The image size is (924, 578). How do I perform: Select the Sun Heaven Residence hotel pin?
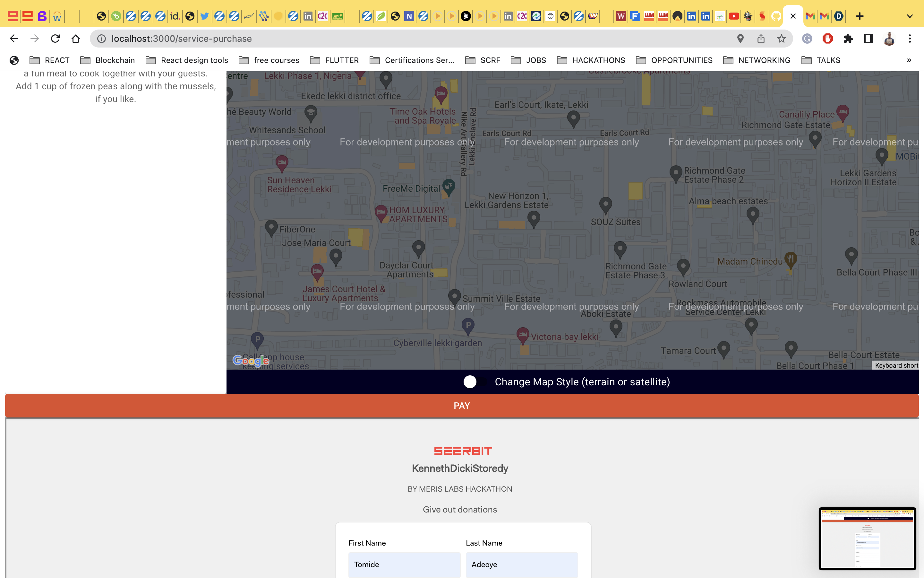coord(282,164)
